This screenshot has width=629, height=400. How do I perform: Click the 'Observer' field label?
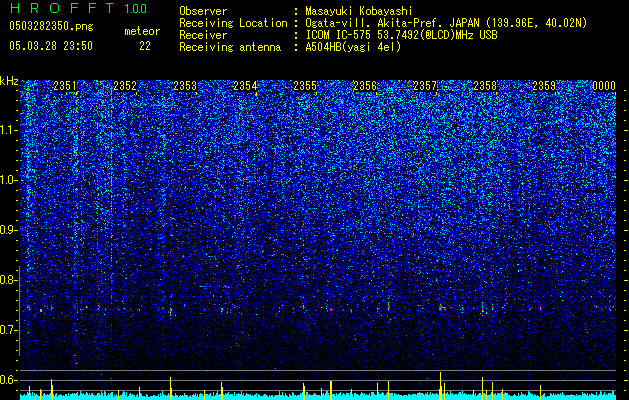click(203, 11)
